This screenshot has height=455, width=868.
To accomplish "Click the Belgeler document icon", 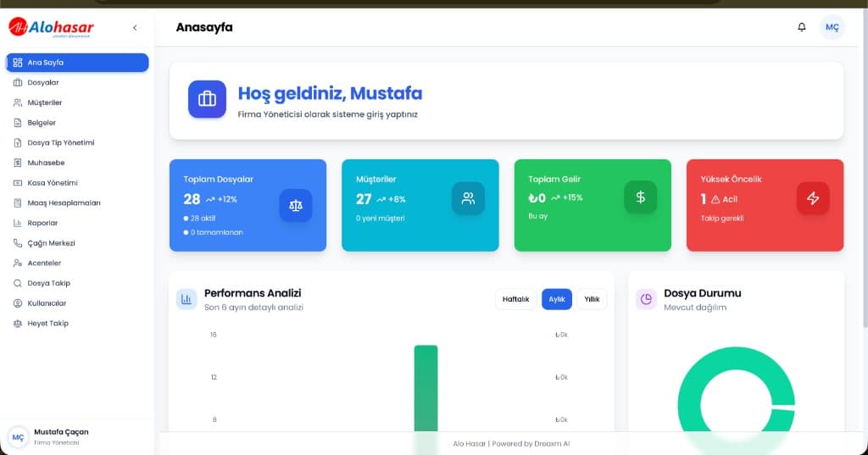I will (18, 123).
